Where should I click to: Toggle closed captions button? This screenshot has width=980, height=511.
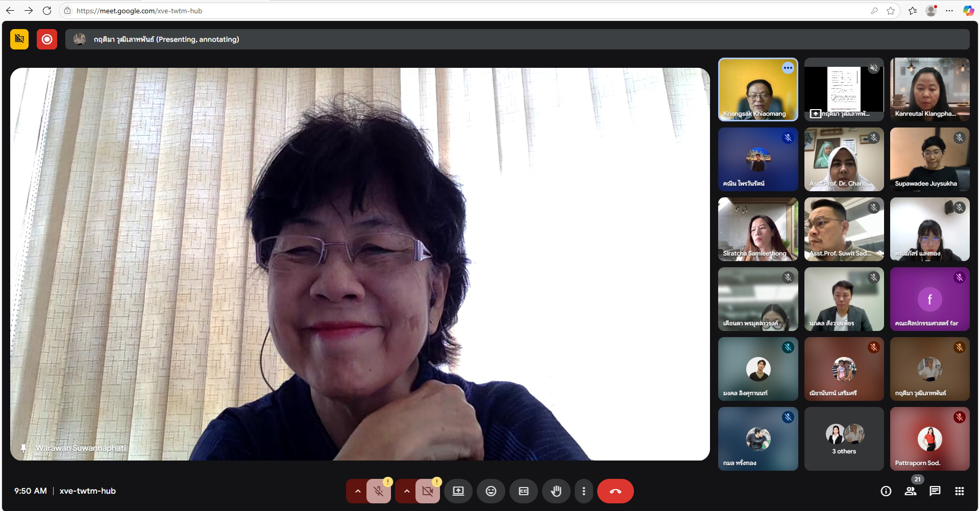pos(523,491)
